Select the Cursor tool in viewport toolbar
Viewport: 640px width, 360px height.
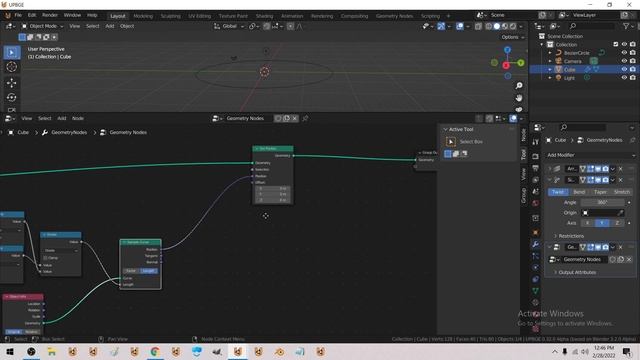coord(11,67)
